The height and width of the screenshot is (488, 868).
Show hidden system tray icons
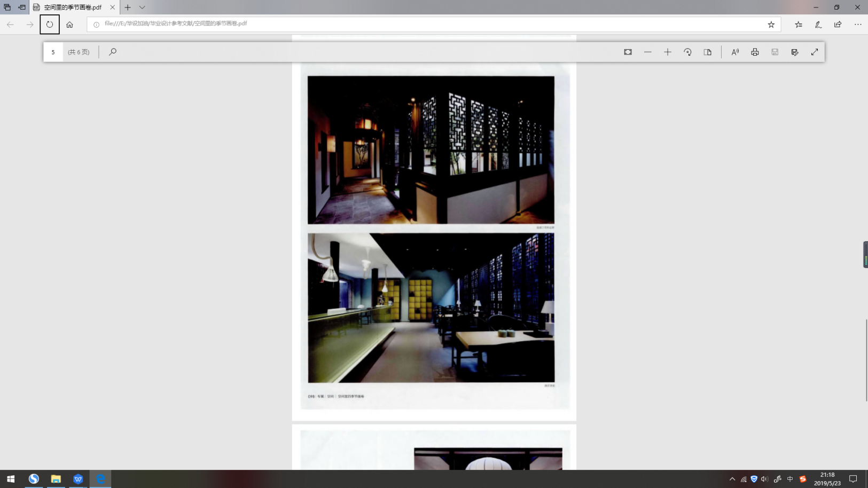(x=732, y=479)
